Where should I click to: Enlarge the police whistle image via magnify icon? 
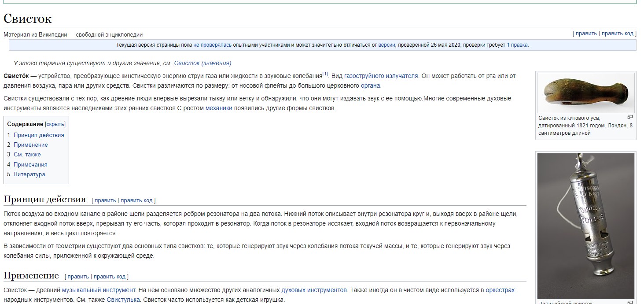630,303
